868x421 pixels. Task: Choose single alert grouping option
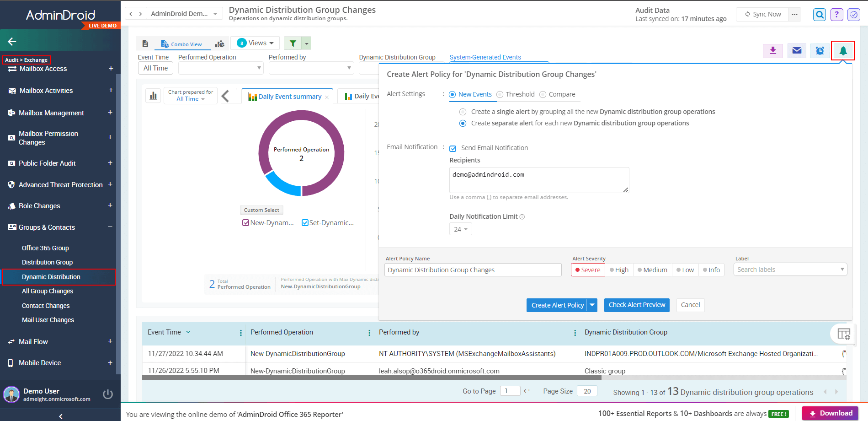coord(463,112)
